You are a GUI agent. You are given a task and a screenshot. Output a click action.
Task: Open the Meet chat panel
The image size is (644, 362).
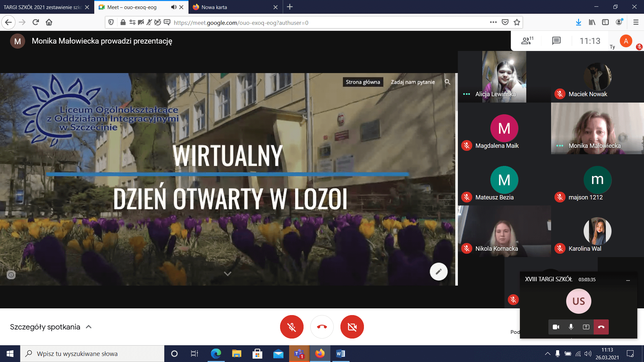click(x=556, y=41)
